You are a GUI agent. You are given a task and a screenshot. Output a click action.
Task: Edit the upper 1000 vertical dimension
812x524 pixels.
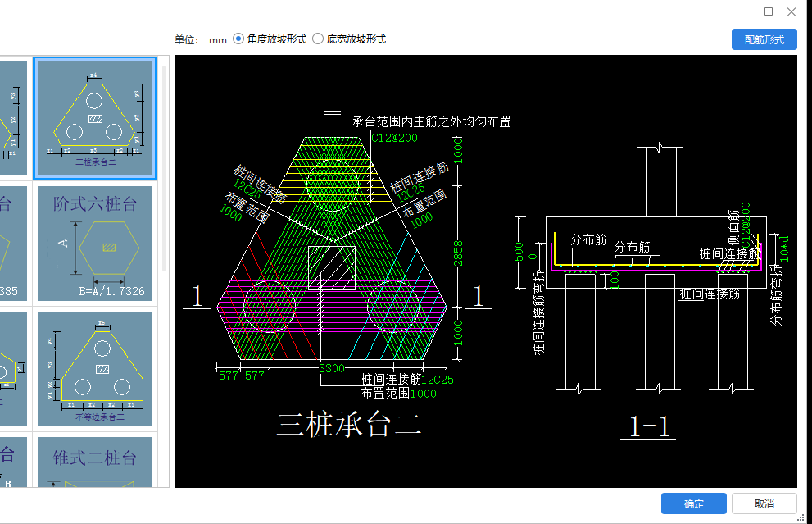tap(458, 150)
